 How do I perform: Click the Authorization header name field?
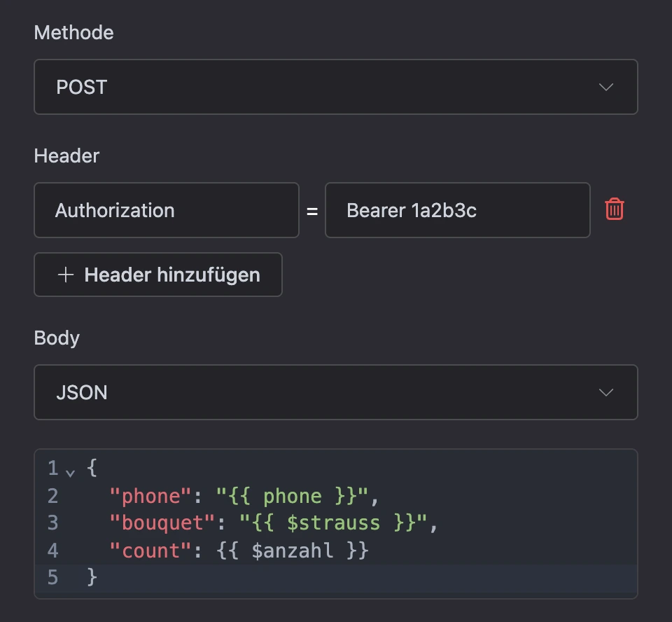pos(167,210)
